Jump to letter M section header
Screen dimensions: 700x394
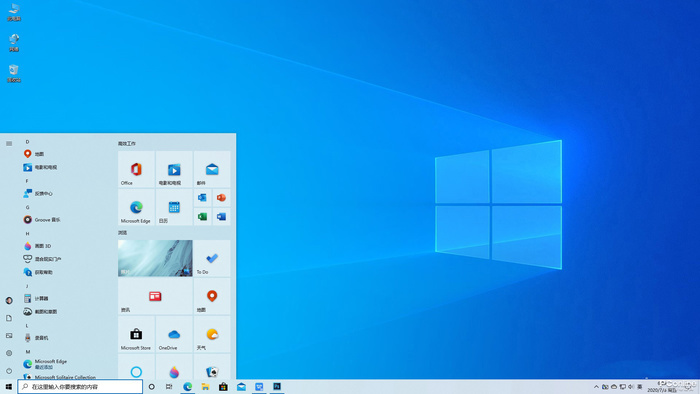coord(27,352)
